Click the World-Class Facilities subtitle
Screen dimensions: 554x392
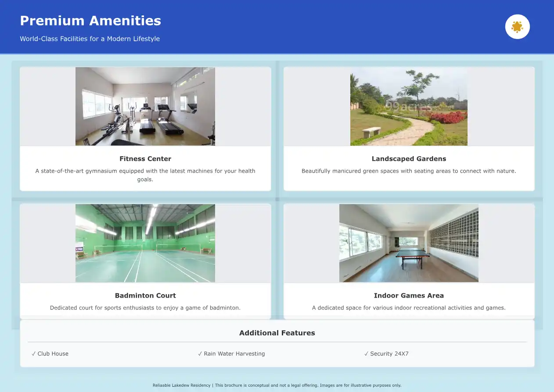click(x=90, y=39)
